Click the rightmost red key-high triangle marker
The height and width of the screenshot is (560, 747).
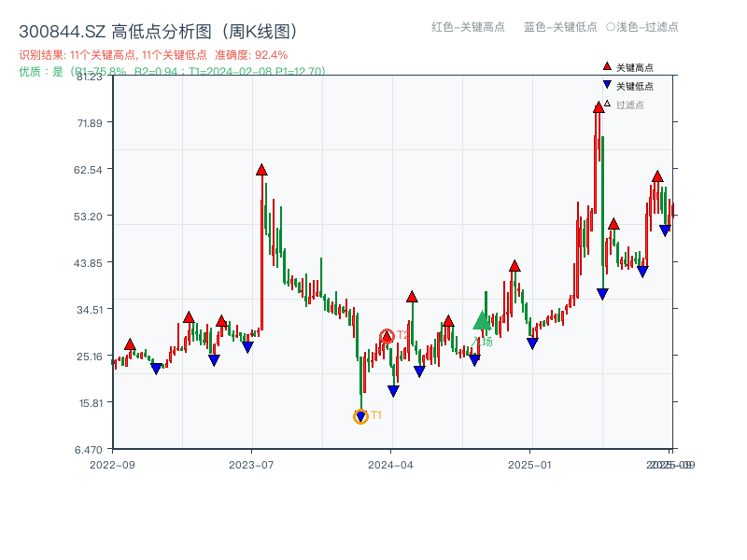point(656,175)
